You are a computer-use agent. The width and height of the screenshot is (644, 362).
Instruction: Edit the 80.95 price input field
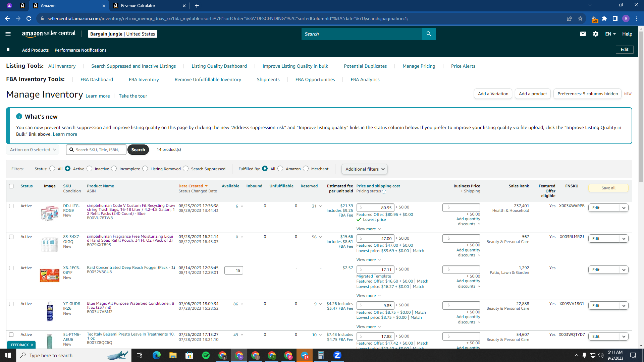pos(375,207)
